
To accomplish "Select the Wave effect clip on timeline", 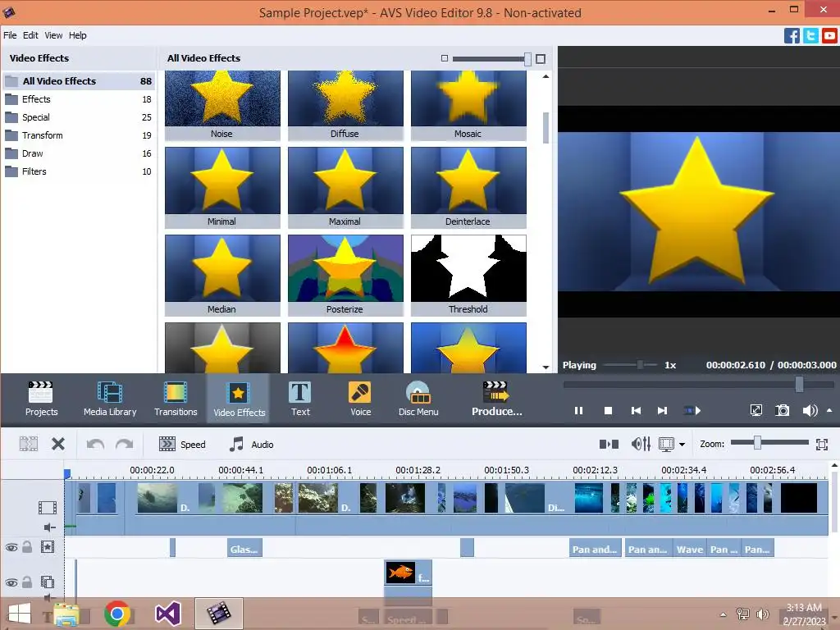I will pyautogui.click(x=689, y=549).
